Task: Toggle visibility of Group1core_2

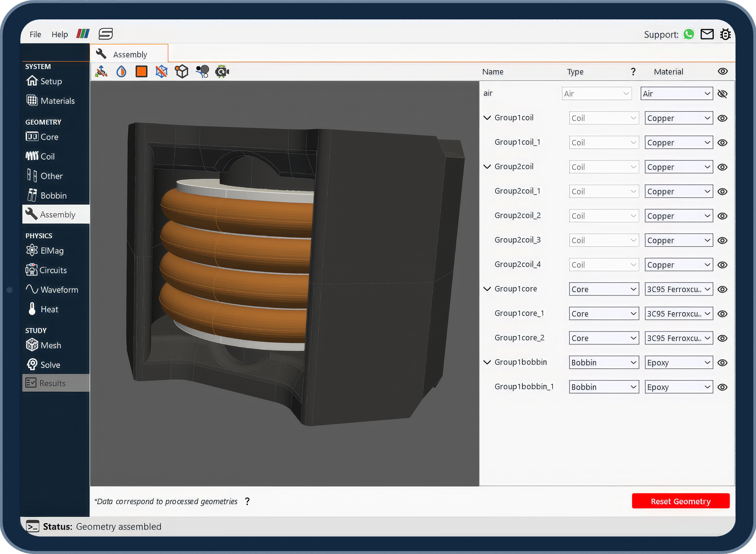Action: click(722, 338)
